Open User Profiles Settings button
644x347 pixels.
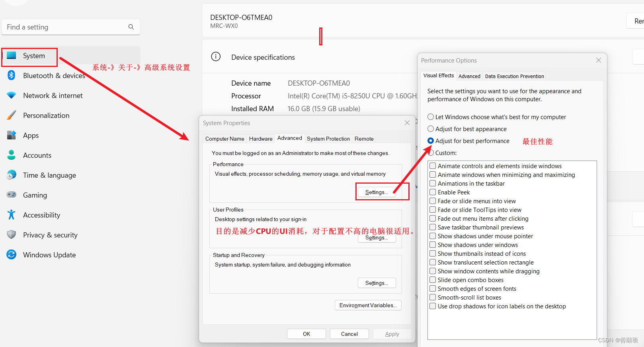pyautogui.click(x=377, y=238)
